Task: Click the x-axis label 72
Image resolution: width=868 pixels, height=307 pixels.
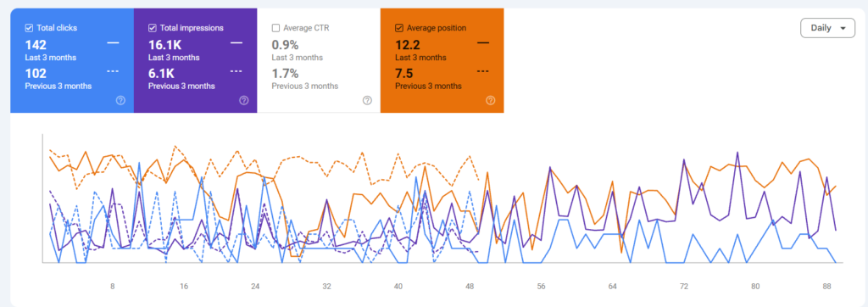Action: pyautogui.click(x=684, y=287)
